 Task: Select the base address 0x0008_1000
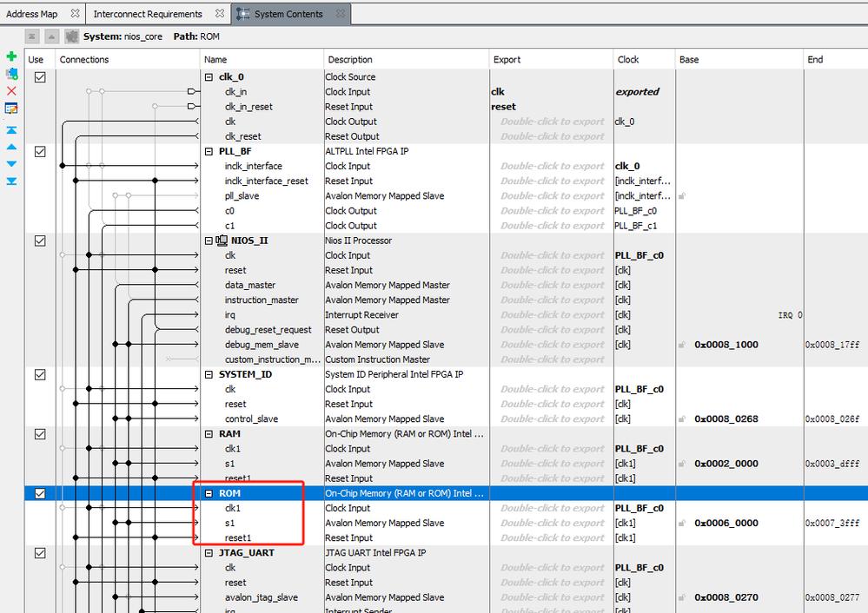pyautogui.click(x=726, y=345)
